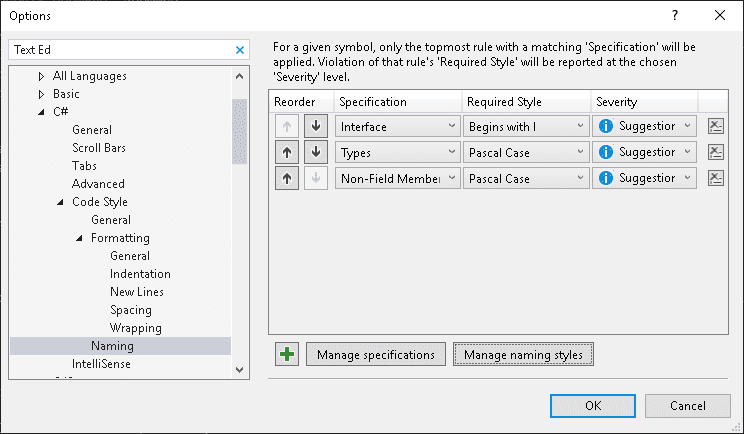Collapse the Code Style tree node
Screen dimensions: 744x434
60,202
